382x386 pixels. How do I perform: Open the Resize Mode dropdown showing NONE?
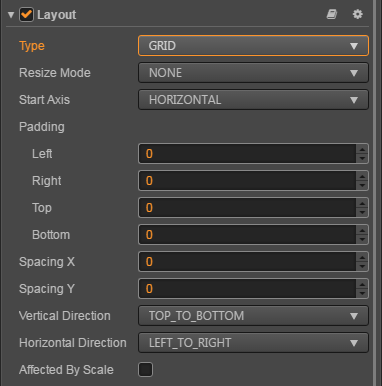point(253,73)
